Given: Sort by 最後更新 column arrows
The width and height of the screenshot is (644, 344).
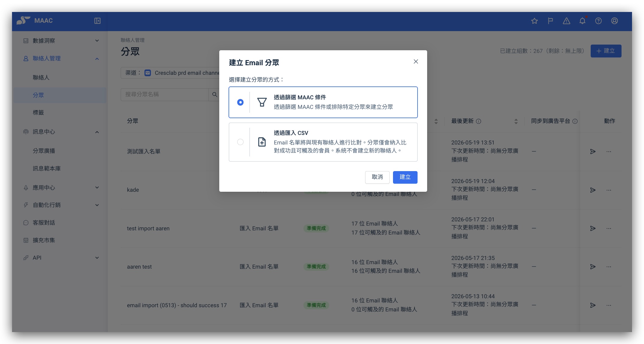Looking at the screenshot, I should (x=516, y=121).
